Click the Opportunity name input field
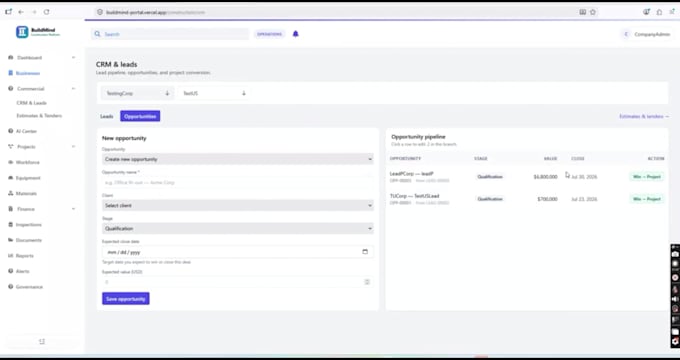The height and width of the screenshot is (360, 680). tap(238, 183)
